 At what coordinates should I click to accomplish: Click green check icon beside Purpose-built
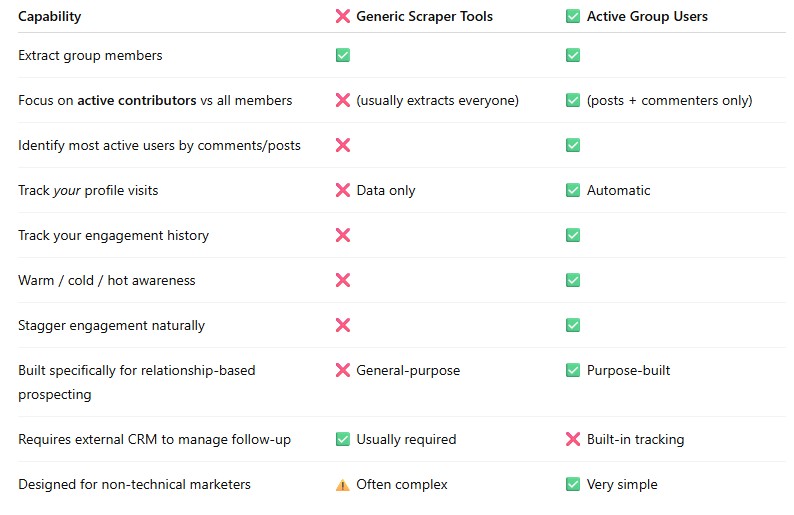573,370
